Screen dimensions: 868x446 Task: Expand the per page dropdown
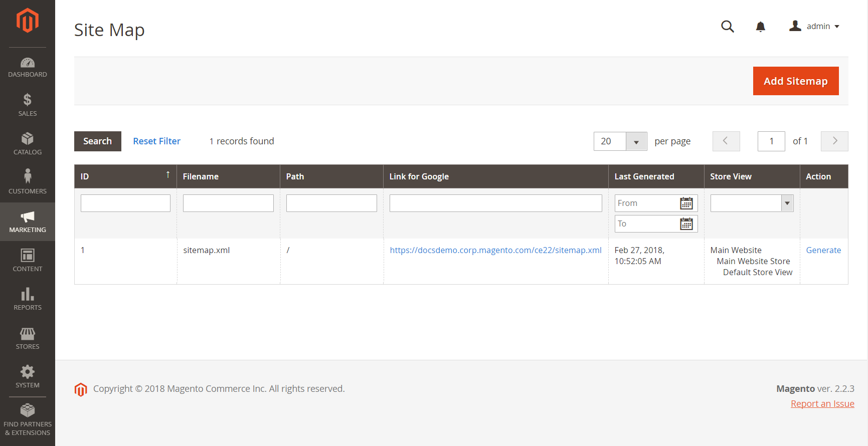coord(636,141)
